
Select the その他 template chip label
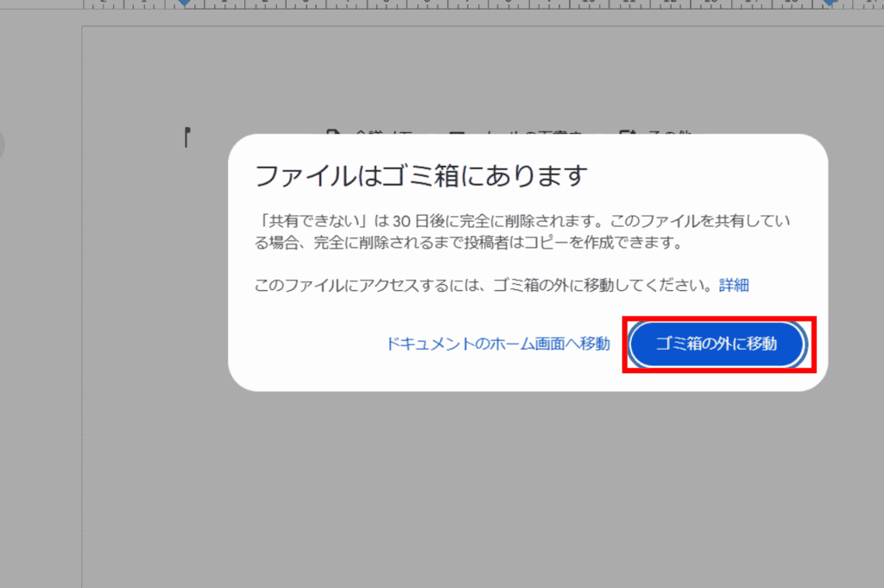[x=669, y=134]
